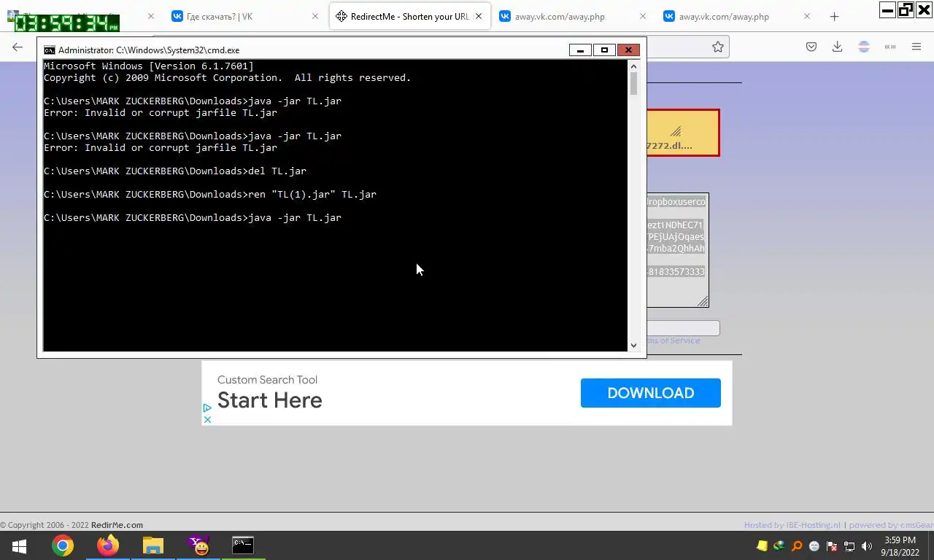934x560 pixels.
Task: Open the Windows Start button
Action: point(19,545)
